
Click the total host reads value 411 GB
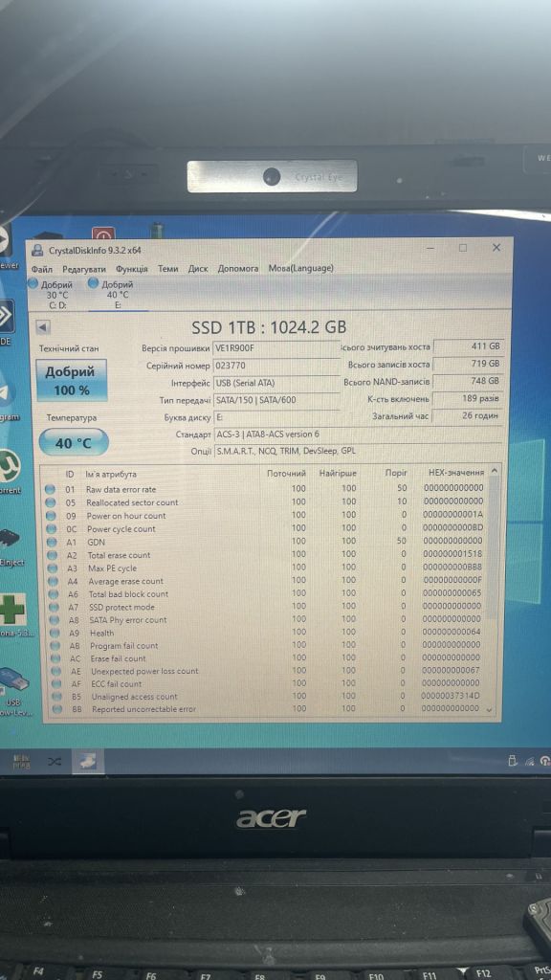pos(468,346)
